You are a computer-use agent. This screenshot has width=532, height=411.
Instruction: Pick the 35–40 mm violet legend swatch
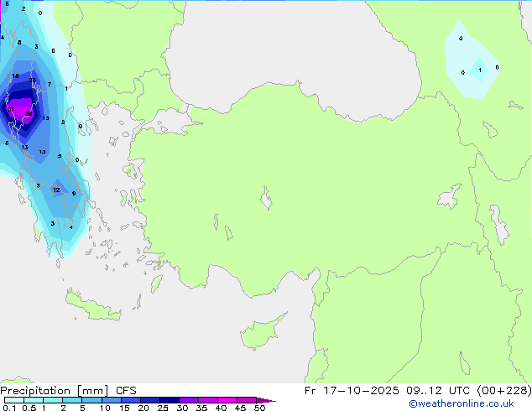(207, 400)
